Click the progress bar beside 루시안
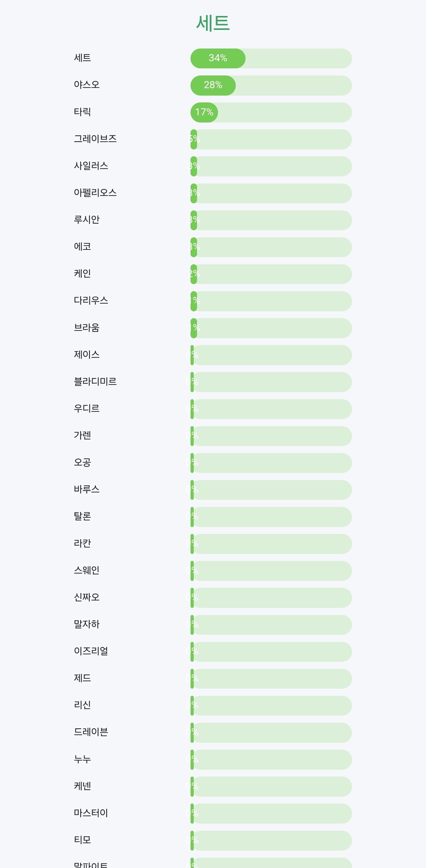This screenshot has height=868, width=426. [x=271, y=220]
